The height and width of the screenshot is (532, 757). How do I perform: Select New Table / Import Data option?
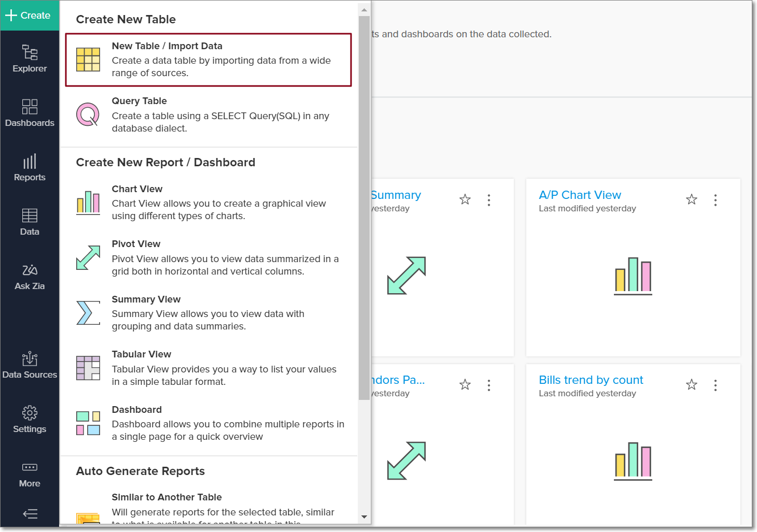(208, 60)
